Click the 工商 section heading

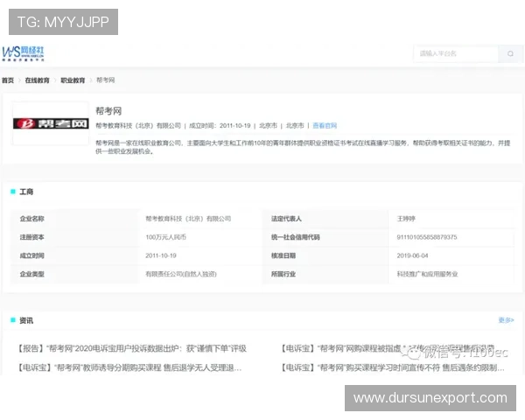click(26, 192)
